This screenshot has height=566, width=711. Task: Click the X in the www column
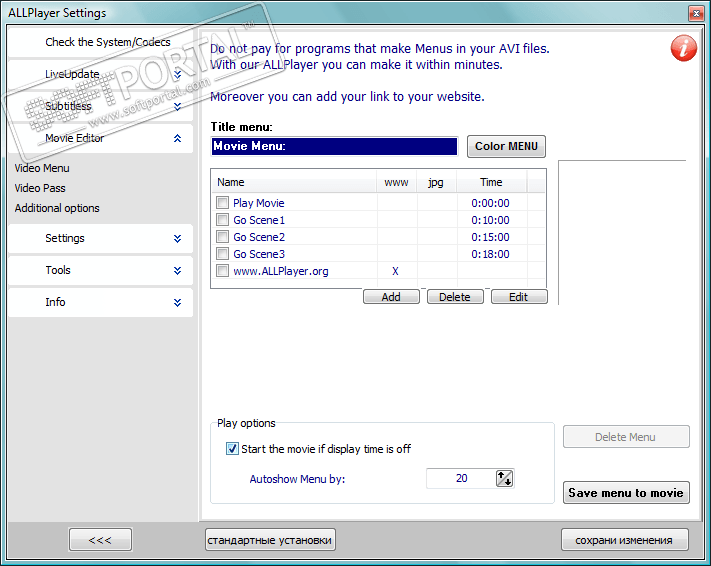395,271
